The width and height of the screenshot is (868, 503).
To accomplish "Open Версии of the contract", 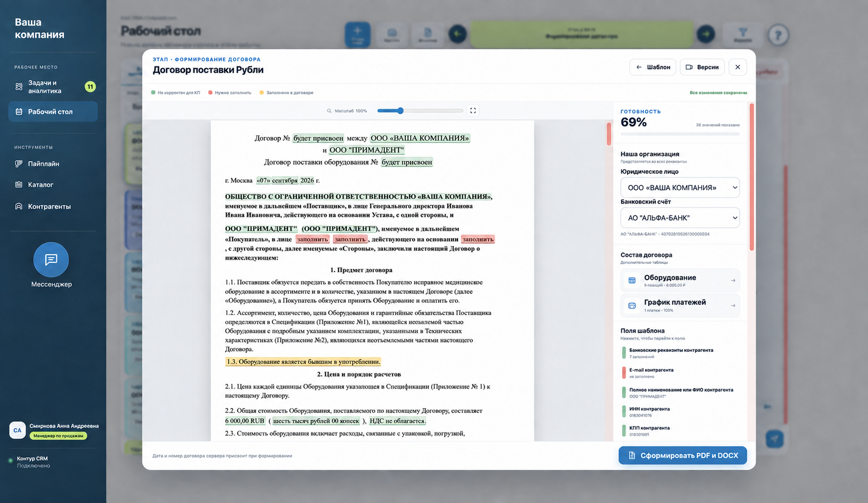I will 702,67.
